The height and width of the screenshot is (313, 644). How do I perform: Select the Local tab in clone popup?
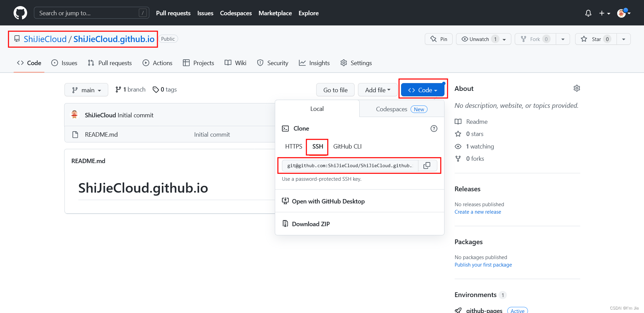[x=317, y=109]
